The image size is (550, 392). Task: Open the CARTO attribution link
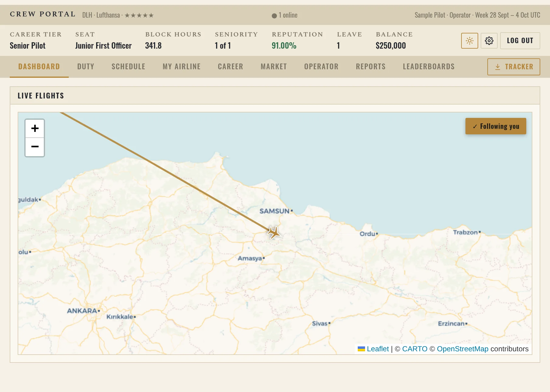point(415,349)
